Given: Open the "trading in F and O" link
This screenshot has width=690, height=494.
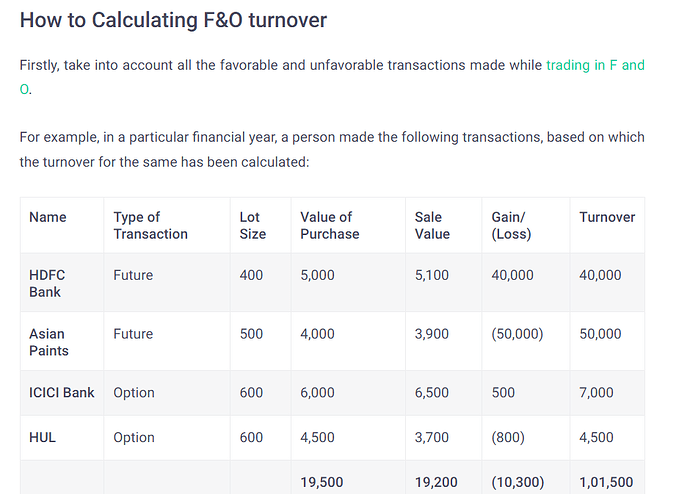Looking at the screenshot, I should pos(594,65).
